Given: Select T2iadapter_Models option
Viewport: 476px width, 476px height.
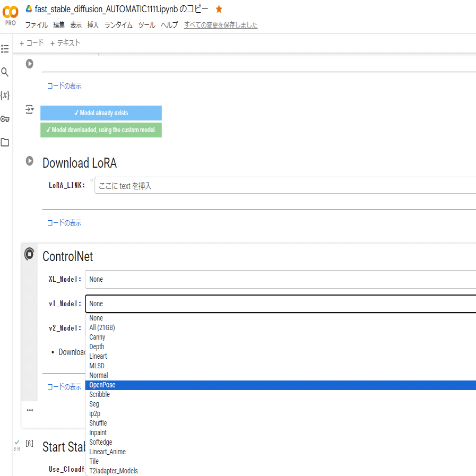Looking at the screenshot, I should tap(281, 471).
